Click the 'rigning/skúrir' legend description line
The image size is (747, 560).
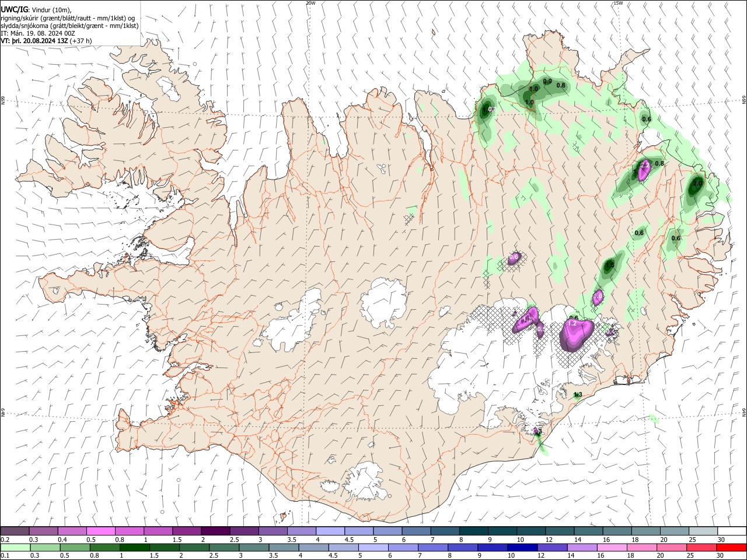tap(68, 18)
